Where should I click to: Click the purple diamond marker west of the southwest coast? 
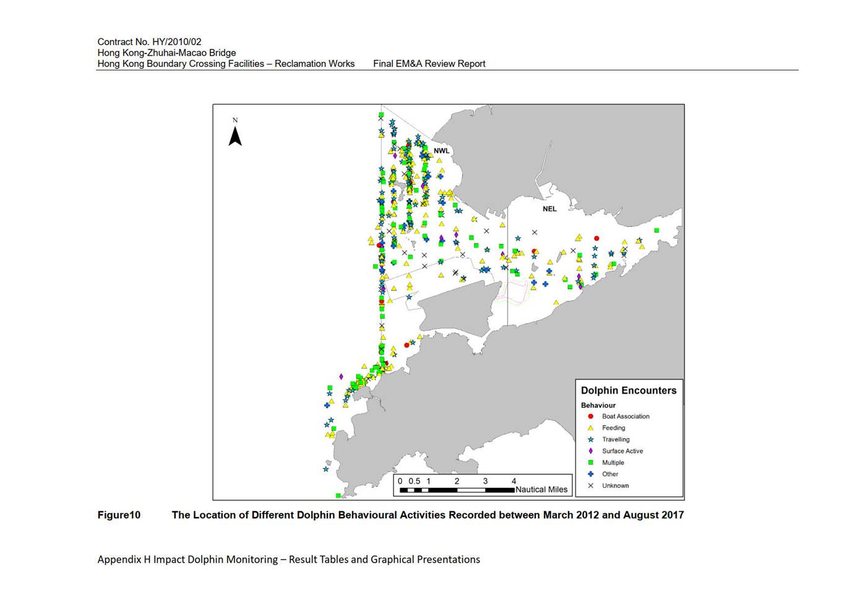click(341, 376)
